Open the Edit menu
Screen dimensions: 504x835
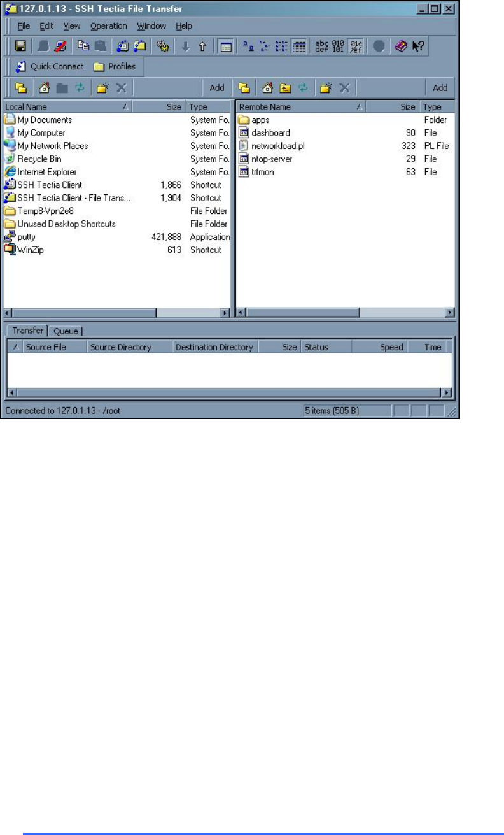coord(46,26)
